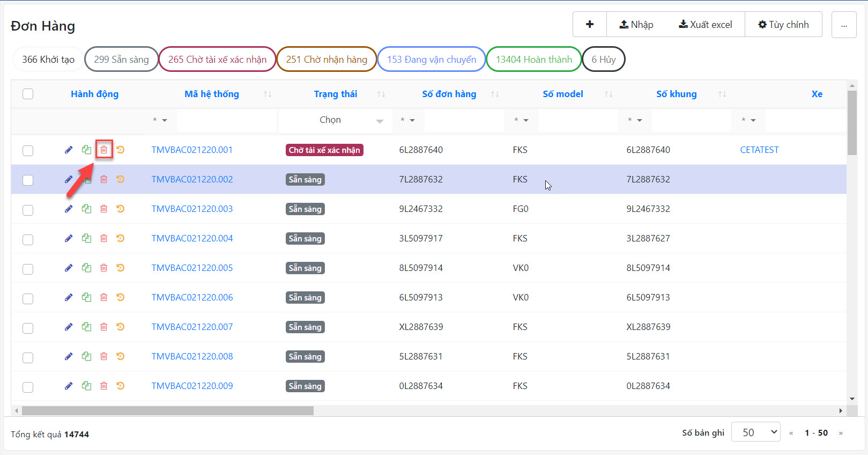
Task: Expand Mã hệ thống filter operator dropdown
Action: point(160,120)
